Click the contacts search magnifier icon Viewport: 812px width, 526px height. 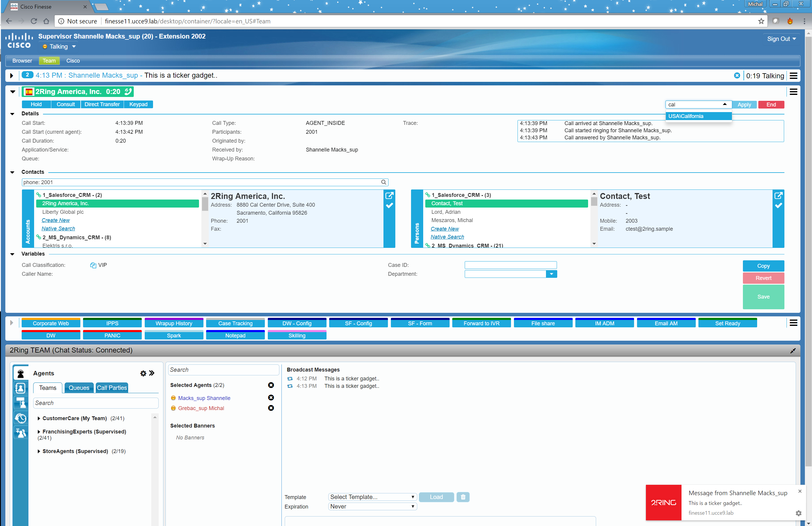(384, 182)
